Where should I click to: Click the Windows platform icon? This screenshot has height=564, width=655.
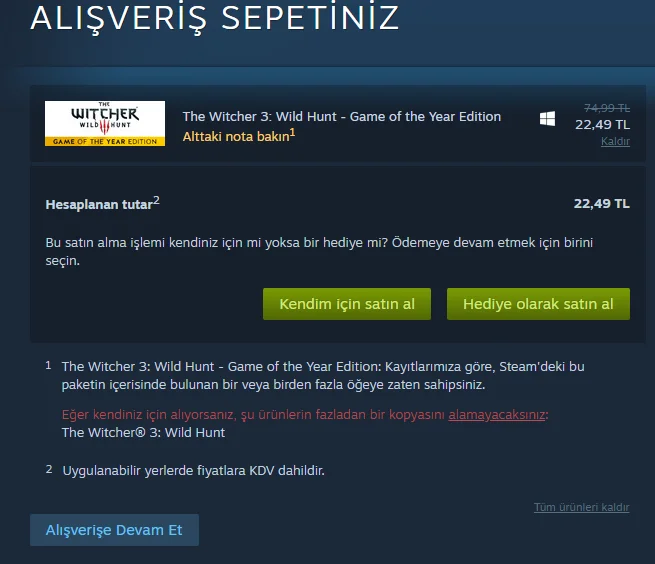tap(547, 119)
